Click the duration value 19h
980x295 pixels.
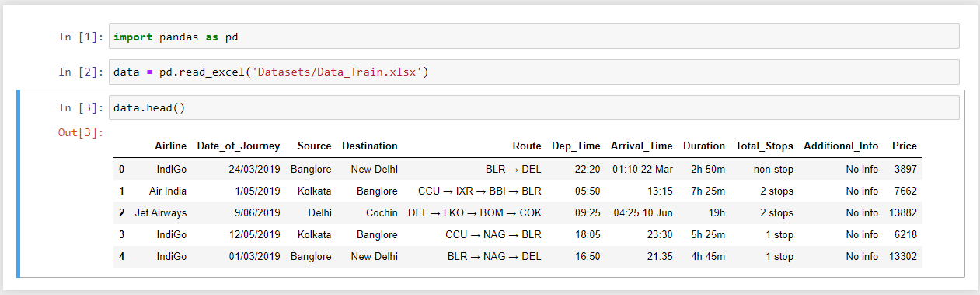(x=716, y=212)
